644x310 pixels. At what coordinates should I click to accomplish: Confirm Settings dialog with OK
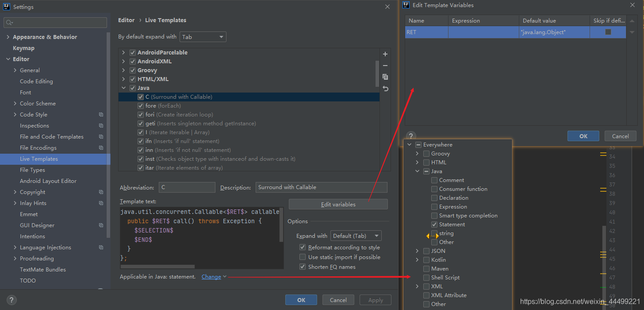click(301, 300)
